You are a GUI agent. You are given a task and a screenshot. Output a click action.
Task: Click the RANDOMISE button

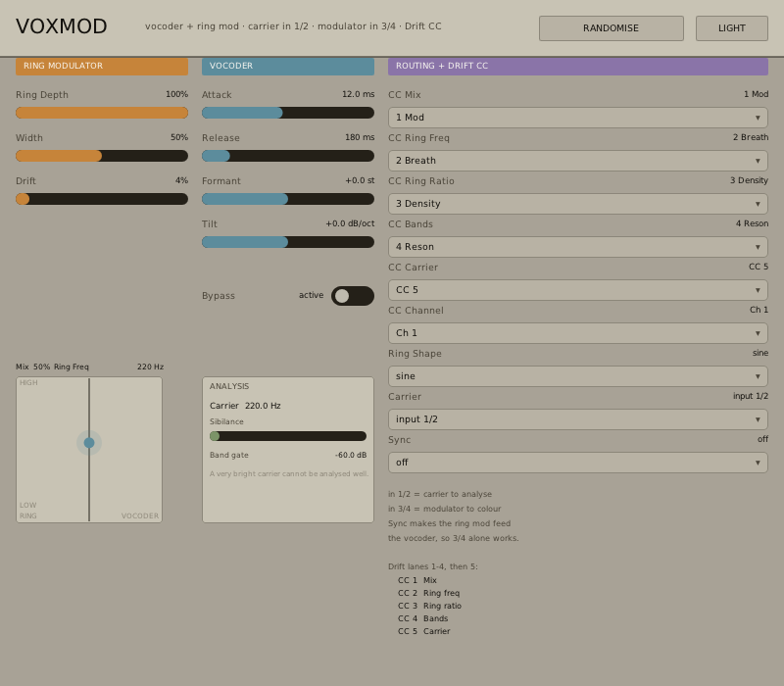[611, 28]
